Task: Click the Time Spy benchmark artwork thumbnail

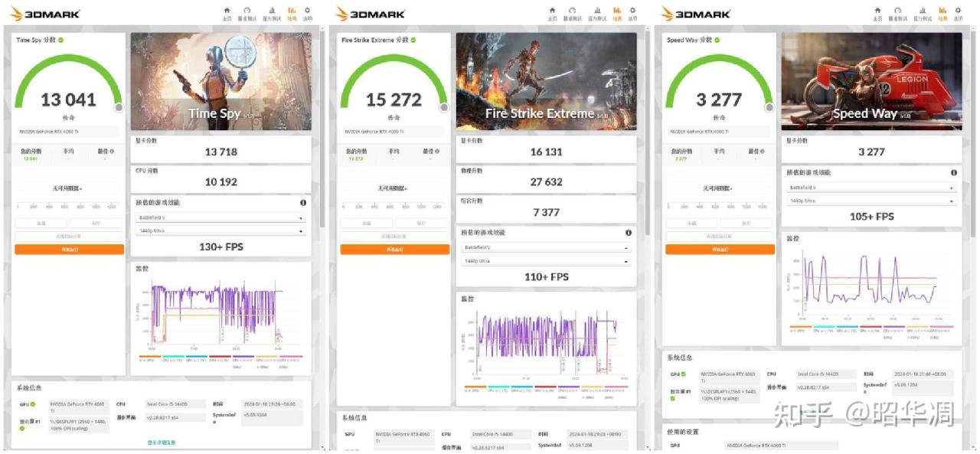Action: click(221, 82)
